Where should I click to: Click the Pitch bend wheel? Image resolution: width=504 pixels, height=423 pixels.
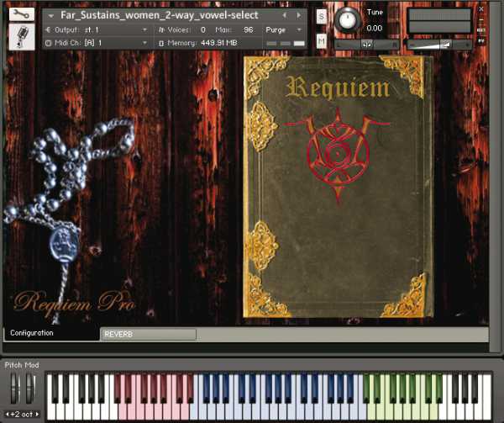[x=15, y=389]
